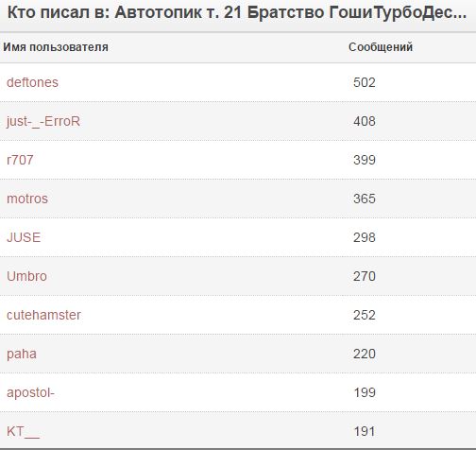Click the 252 count for cutehamster

coord(365,315)
